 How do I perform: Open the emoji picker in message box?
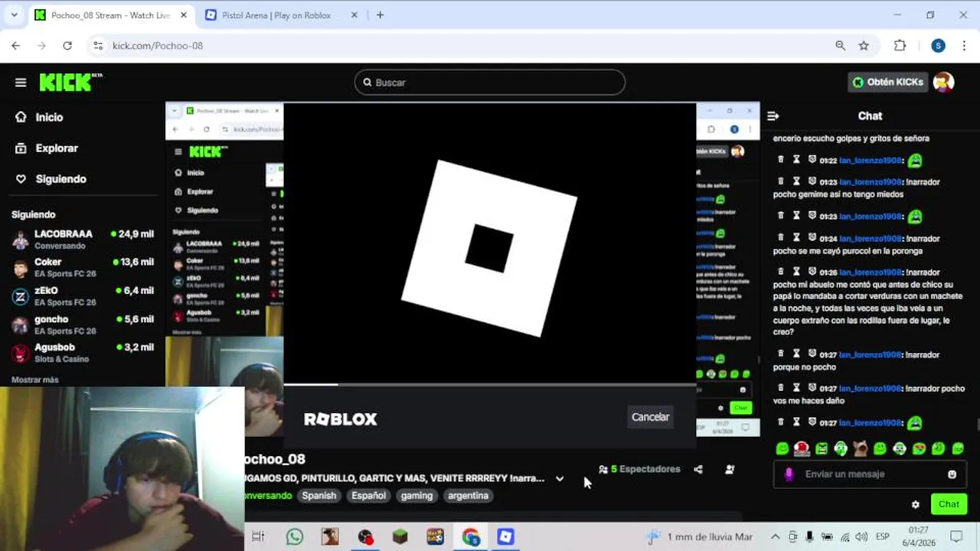pos(952,474)
